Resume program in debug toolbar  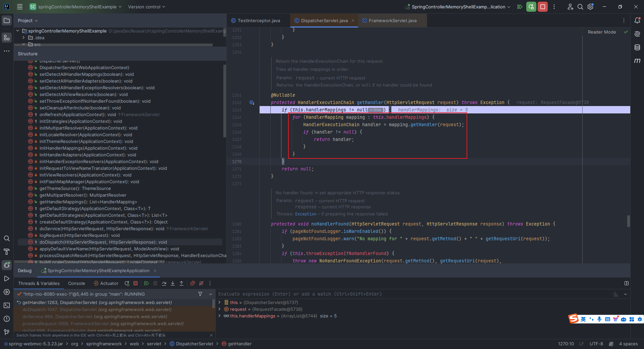(x=147, y=283)
